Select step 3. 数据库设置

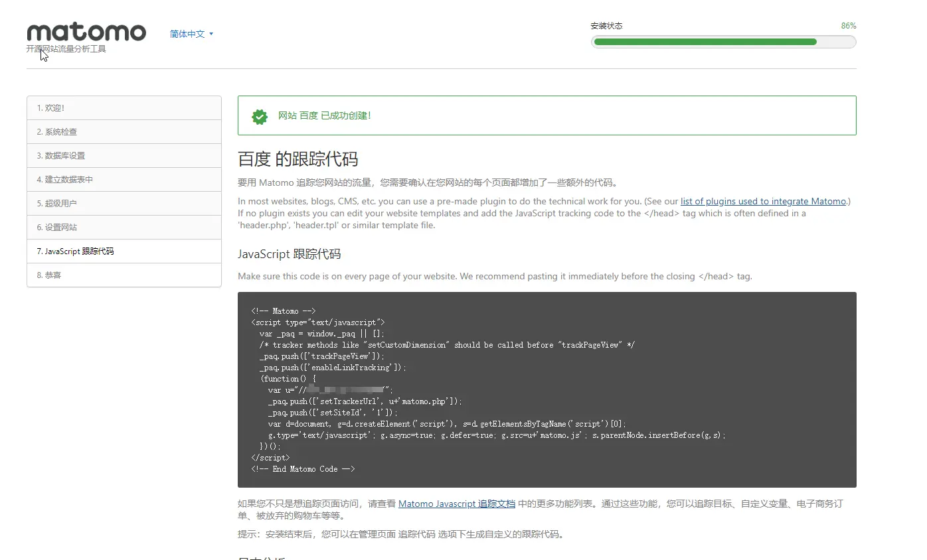124,156
